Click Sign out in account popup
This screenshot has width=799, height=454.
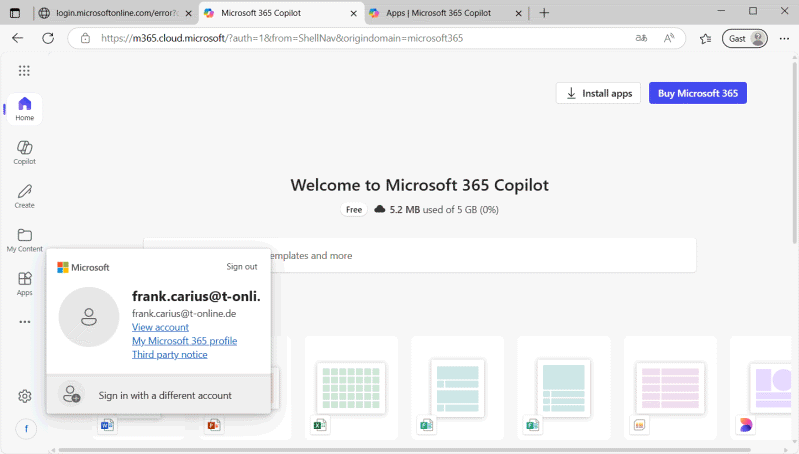tap(242, 266)
